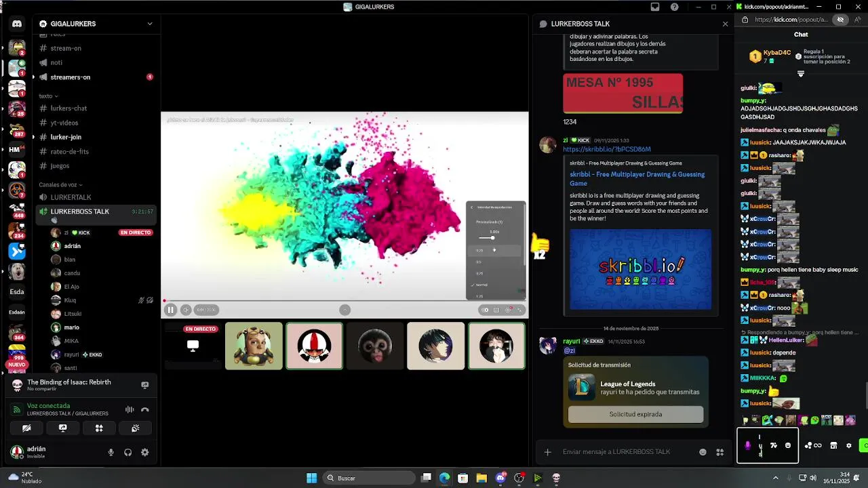Click the skribbl.io preview image
Screen dimensions: 868x488
(640, 269)
